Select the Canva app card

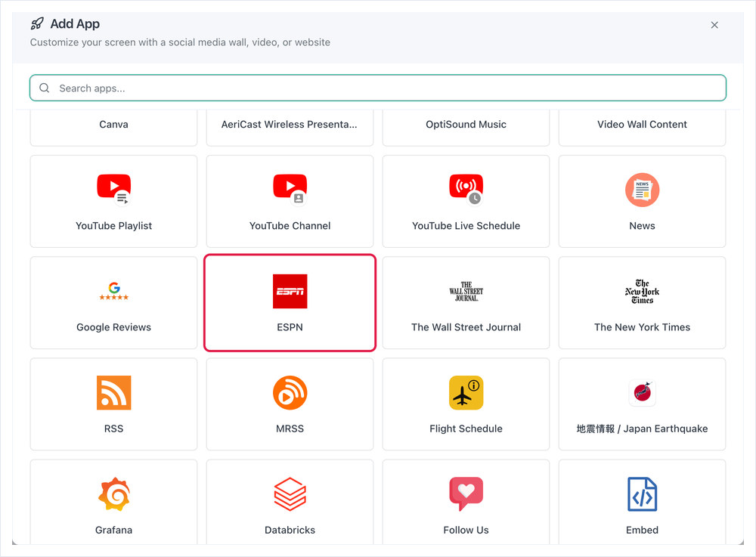(114, 127)
